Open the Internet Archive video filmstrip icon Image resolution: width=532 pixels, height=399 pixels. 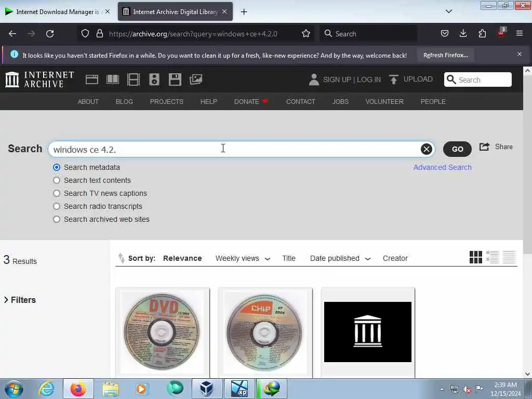click(134, 79)
